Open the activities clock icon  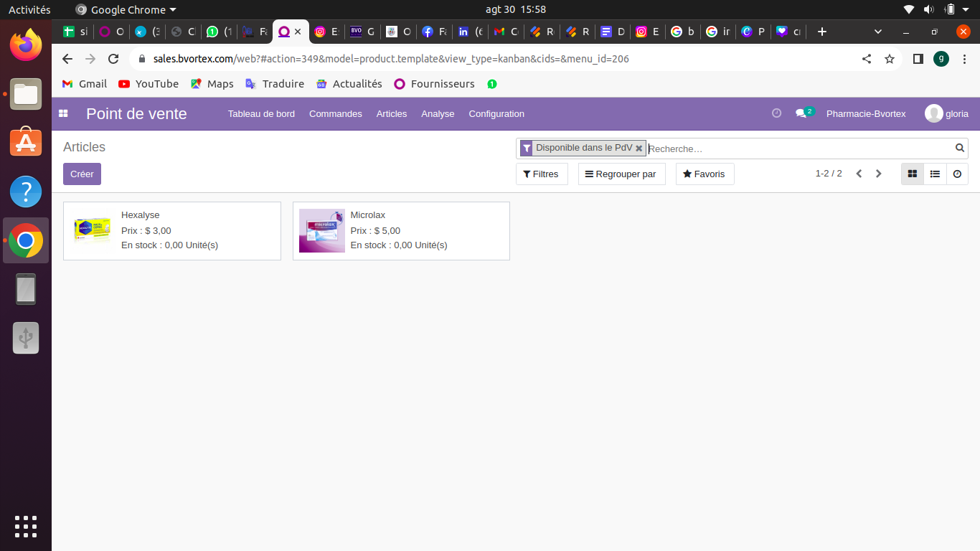776,113
